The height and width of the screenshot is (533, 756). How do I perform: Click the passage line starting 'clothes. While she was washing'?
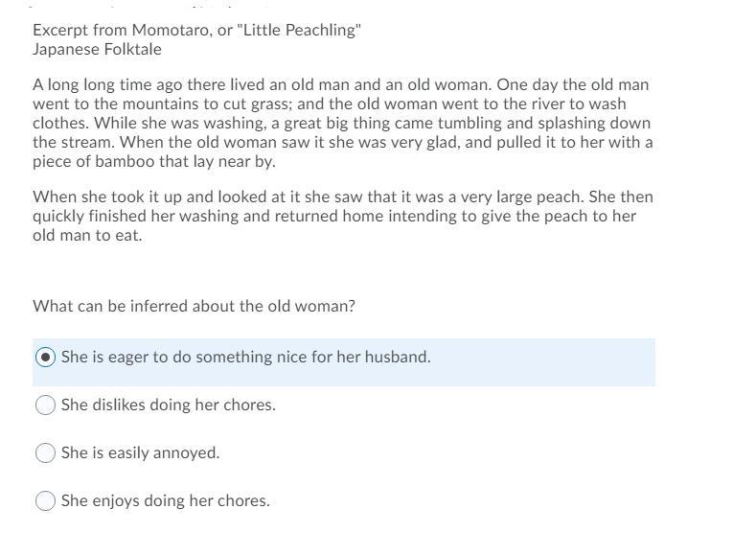(x=341, y=124)
